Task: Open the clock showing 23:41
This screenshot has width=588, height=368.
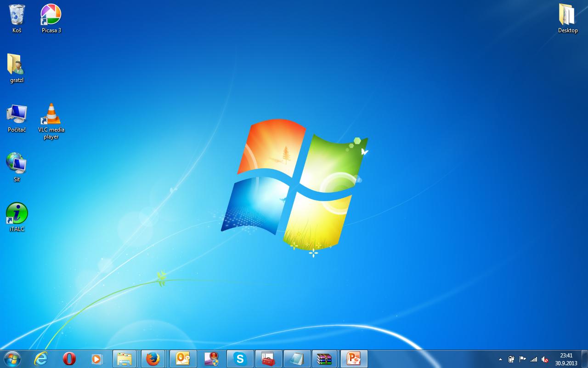Action: (566, 359)
